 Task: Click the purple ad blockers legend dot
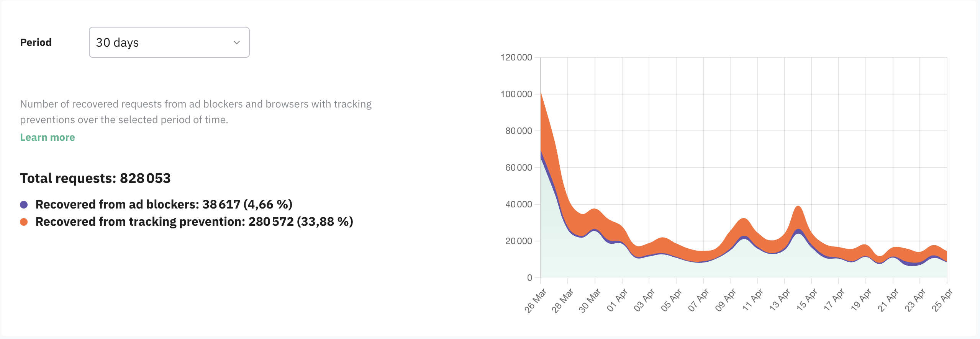[x=24, y=205]
